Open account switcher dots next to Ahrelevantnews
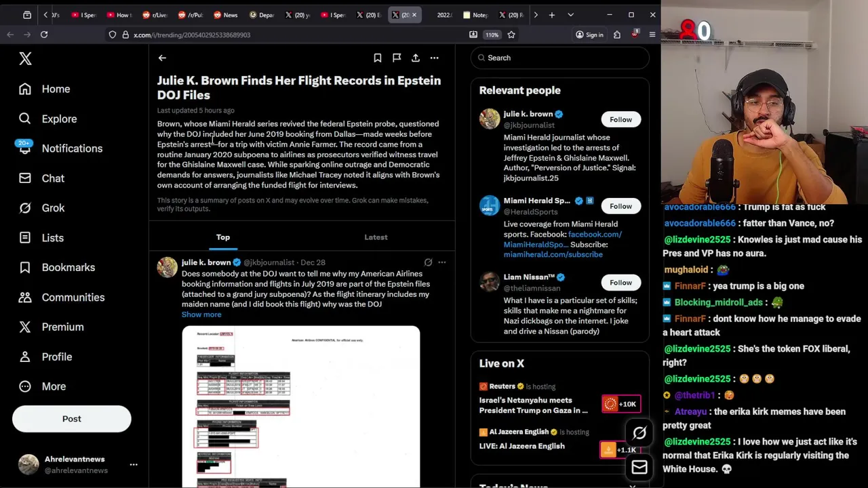Screen dimensions: 868x488 tap(134, 464)
